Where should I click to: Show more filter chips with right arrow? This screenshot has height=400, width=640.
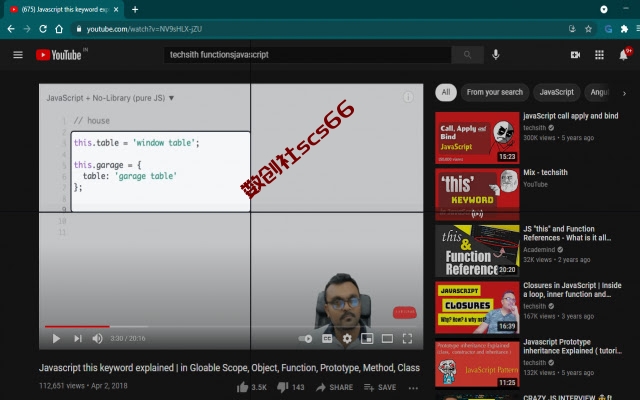click(x=624, y=93)
